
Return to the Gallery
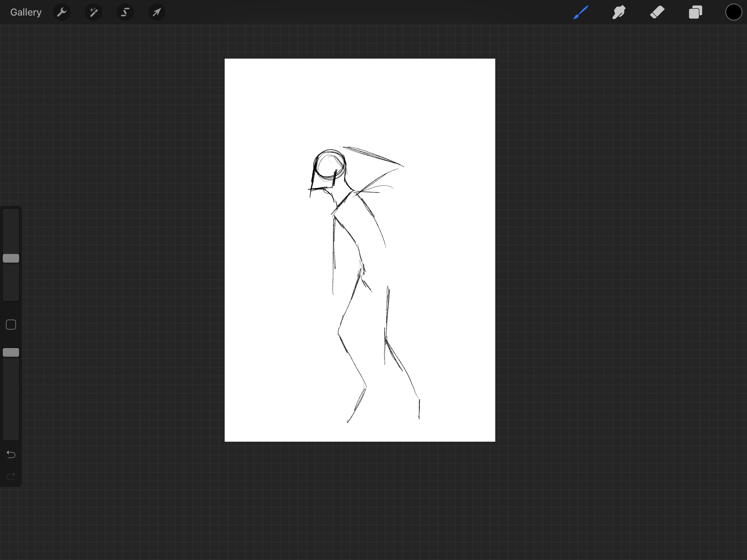point(26,12)
